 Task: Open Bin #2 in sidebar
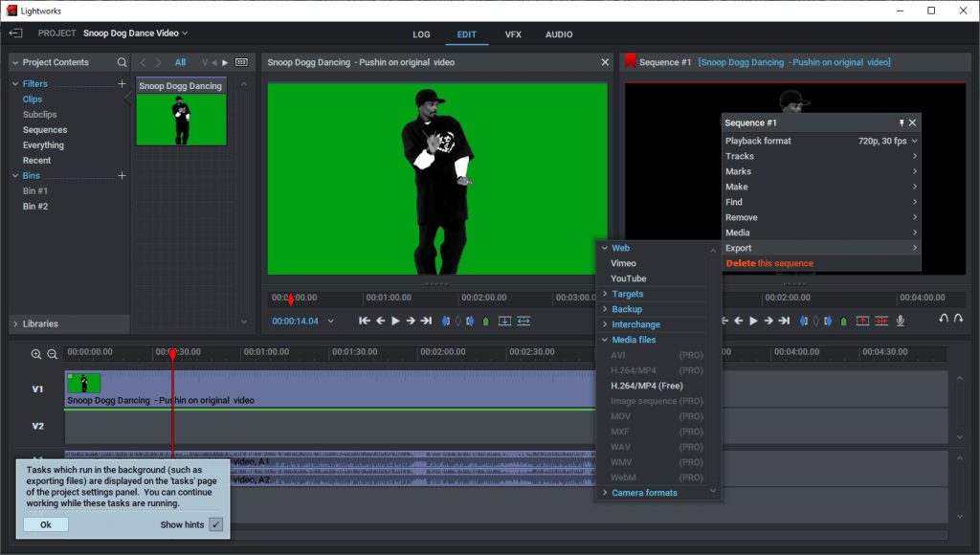(x=35, y=207)
